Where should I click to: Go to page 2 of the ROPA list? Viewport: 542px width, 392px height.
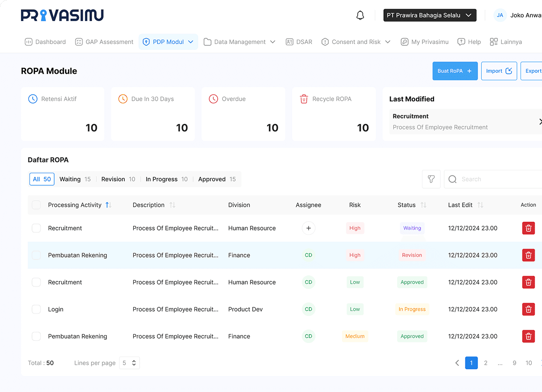(x=485, y=363)
